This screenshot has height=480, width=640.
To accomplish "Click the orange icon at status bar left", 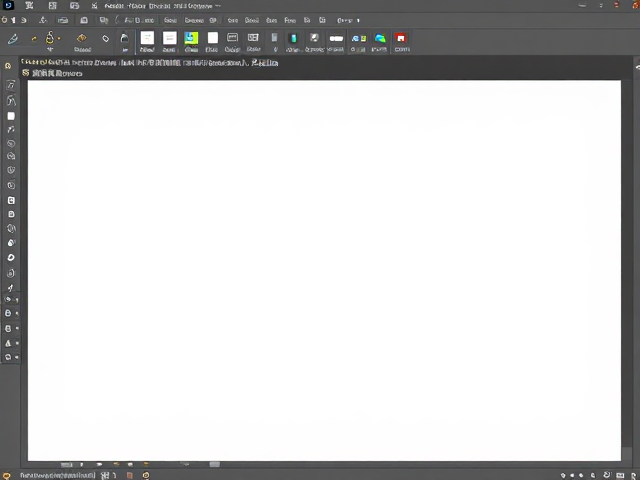I will [x=7, y=476].
